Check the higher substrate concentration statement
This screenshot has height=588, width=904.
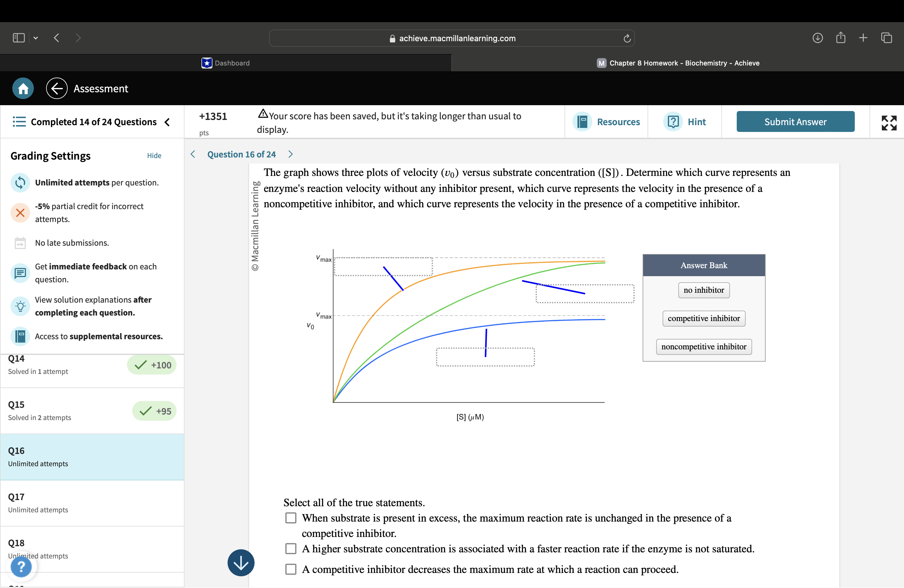[x=291, y=549]
